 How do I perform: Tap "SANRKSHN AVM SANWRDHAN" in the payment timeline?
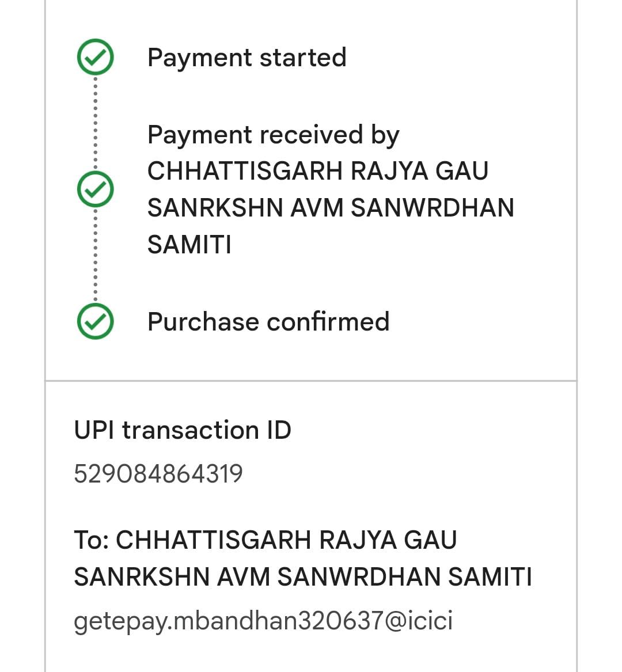coord(331,208)
